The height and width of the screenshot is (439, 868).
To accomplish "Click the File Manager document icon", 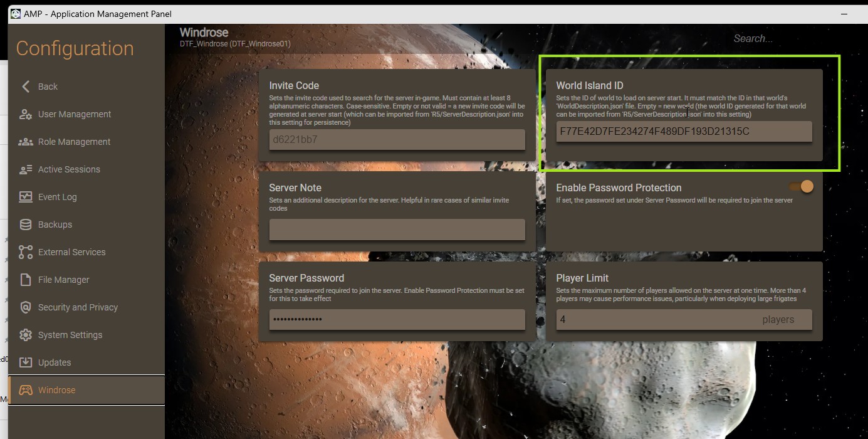I will (26, 280).
